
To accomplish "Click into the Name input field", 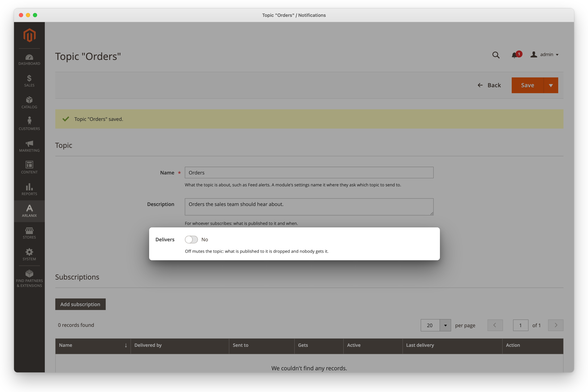I will (x=309, y=173).
